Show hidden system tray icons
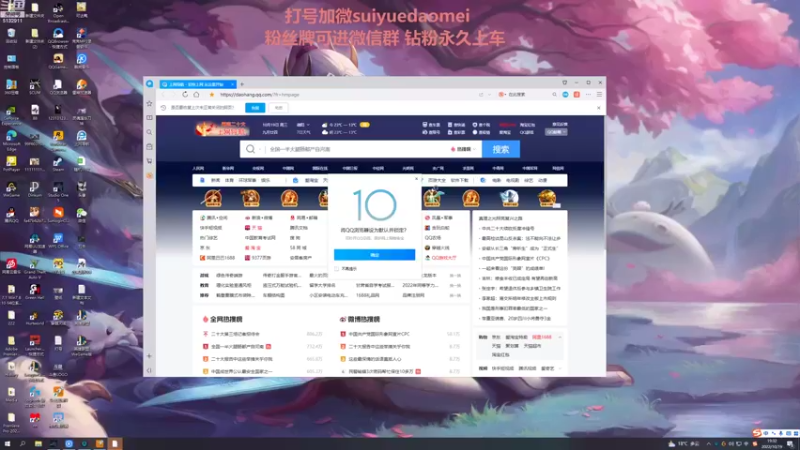Viewport: 800px width, 450px height. point(708,444)
